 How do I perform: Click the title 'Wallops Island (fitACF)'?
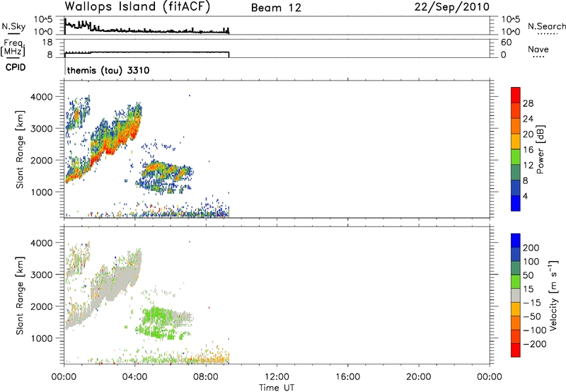(x=137, y=6)
